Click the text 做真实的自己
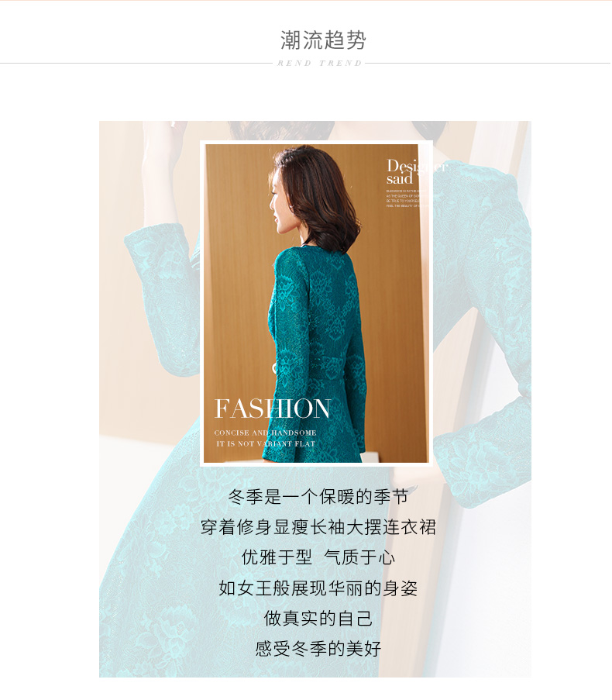 [x=318, y=619]
